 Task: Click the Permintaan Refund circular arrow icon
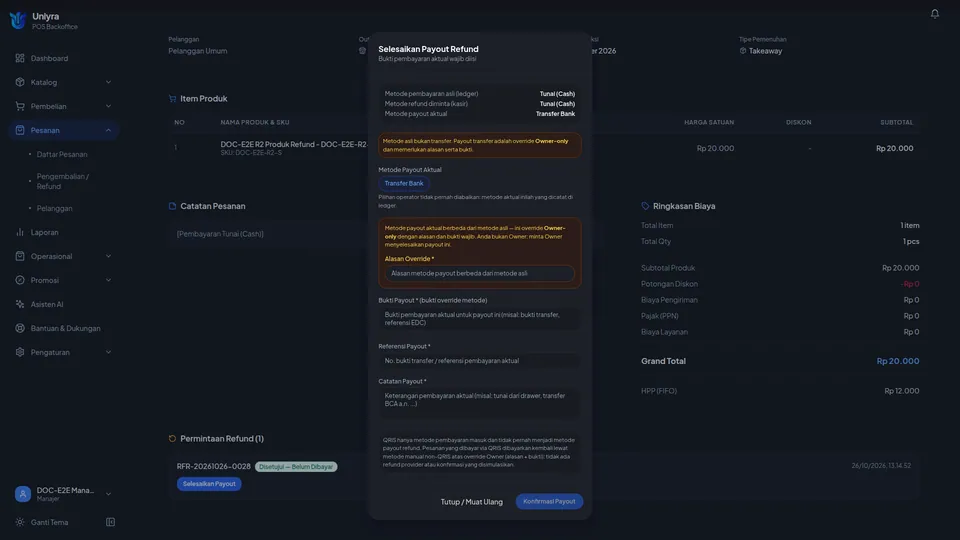(172, 438)
